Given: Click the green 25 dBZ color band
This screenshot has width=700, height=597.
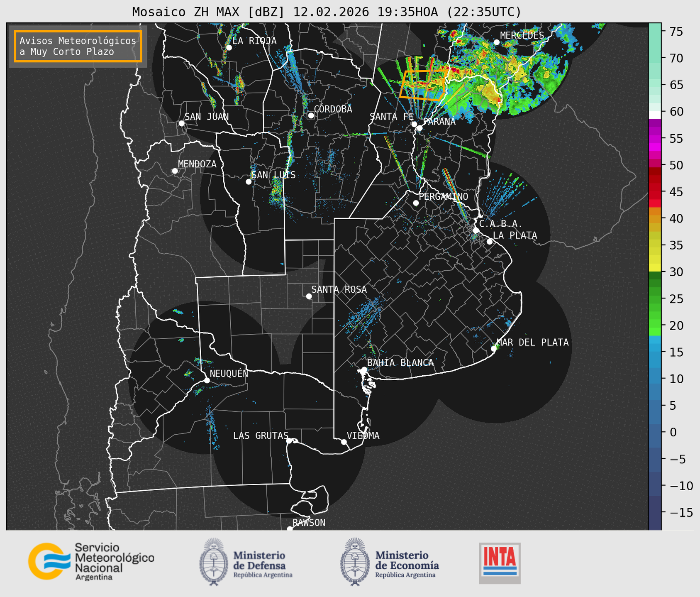Looking at the screenshot, I should [x=654, y=298].
